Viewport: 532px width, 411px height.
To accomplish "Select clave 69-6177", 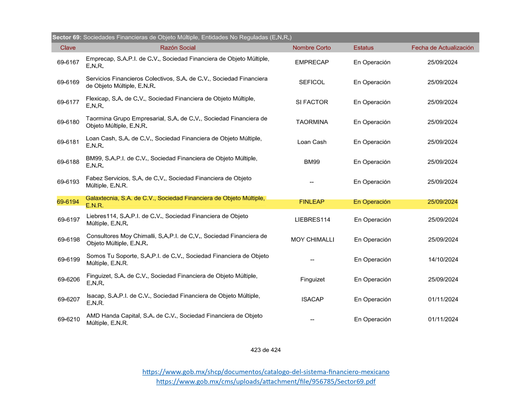I will (68, 102).
